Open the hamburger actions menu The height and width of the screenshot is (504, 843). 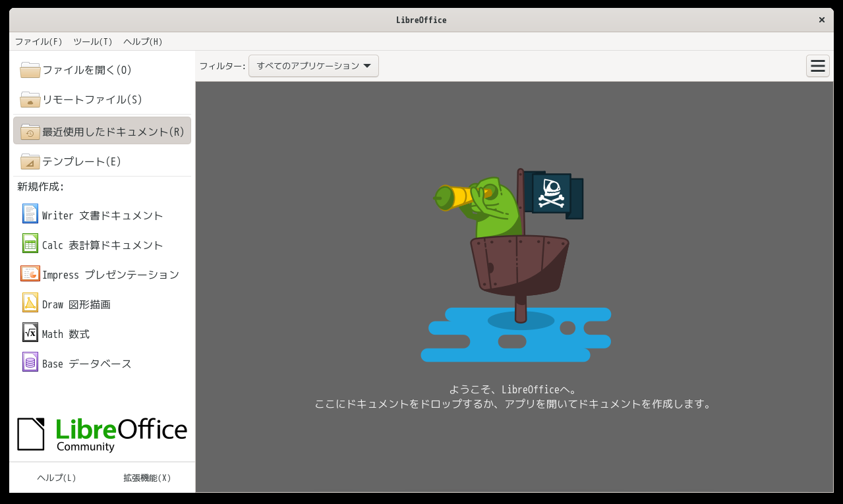[818, 66]
